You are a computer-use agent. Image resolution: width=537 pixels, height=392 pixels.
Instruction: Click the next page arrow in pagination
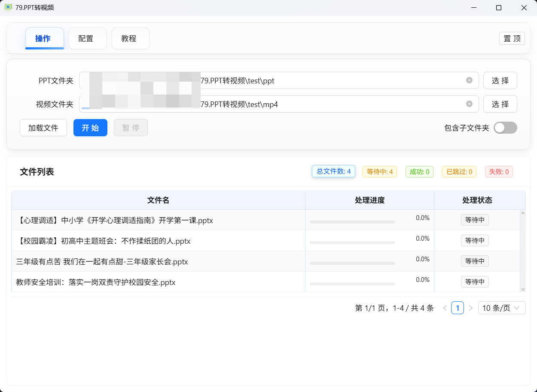pos(470,308)
